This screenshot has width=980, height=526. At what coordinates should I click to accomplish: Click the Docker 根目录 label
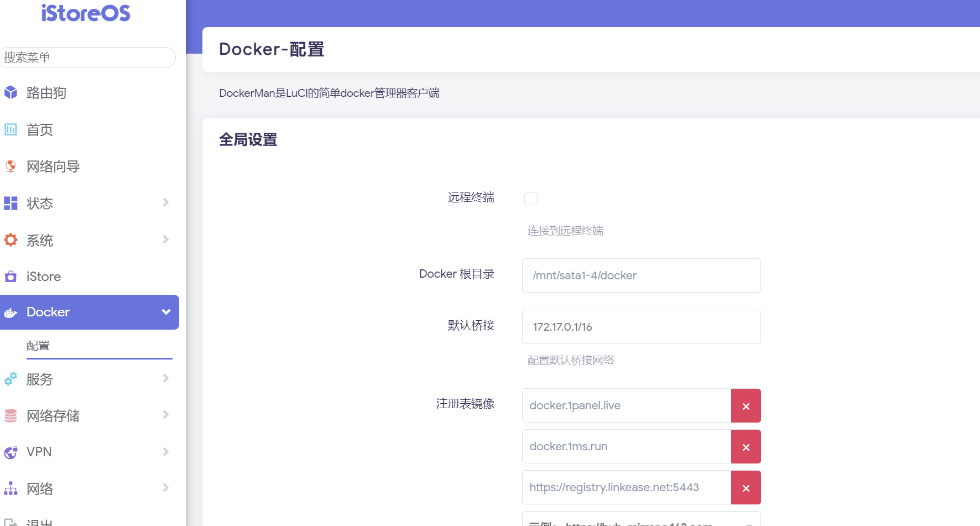pos(457,274)
